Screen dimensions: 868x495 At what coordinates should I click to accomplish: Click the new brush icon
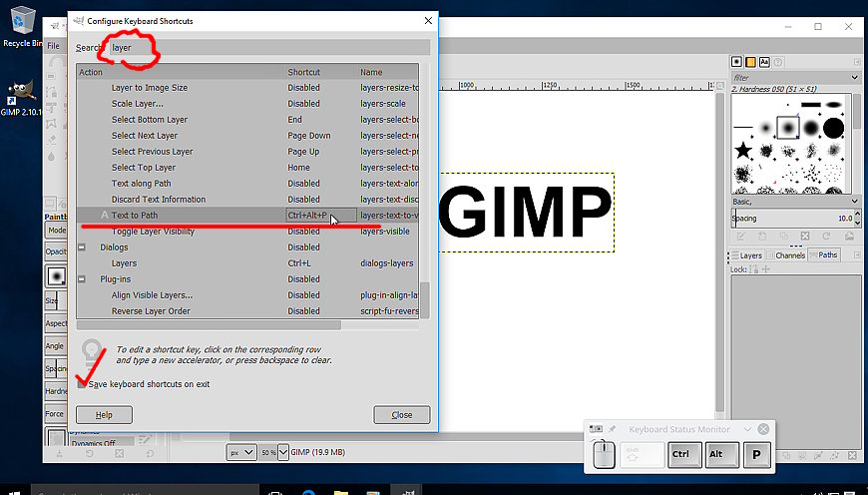click(761, 237)
